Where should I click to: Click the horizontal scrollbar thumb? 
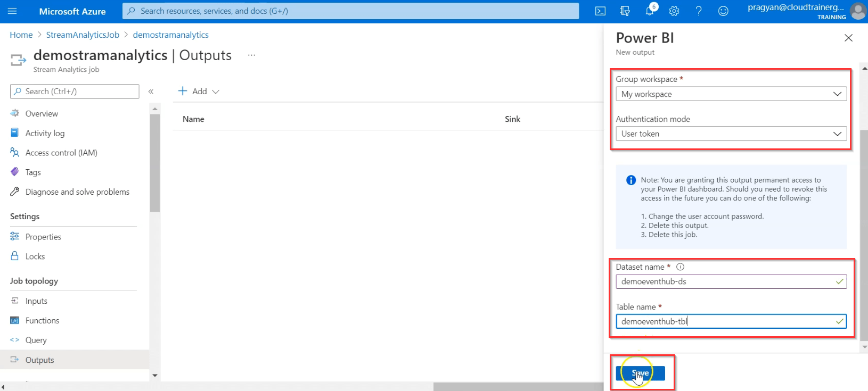click(518, 387)
